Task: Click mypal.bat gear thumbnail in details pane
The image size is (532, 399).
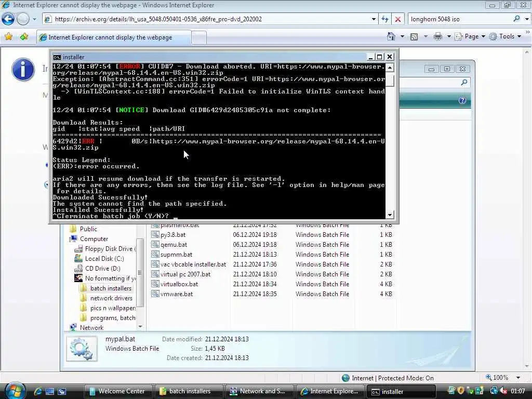Action: pyautogui.click(x=82, y=349)
